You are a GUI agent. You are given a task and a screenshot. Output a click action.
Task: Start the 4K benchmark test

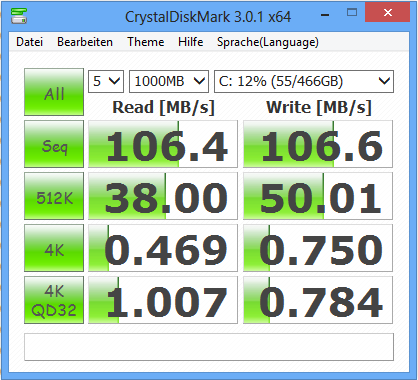[x=54, y=248]
